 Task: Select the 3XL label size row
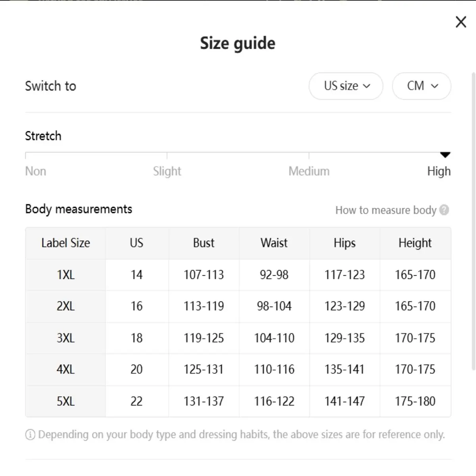point(66,338)
